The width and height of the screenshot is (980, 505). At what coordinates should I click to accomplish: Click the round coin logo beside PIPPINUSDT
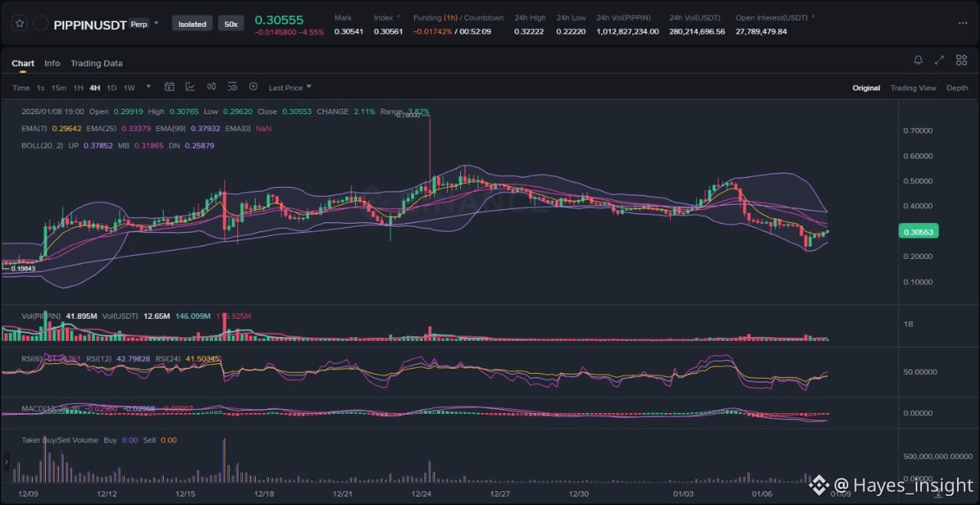click(x=41, y=24)
